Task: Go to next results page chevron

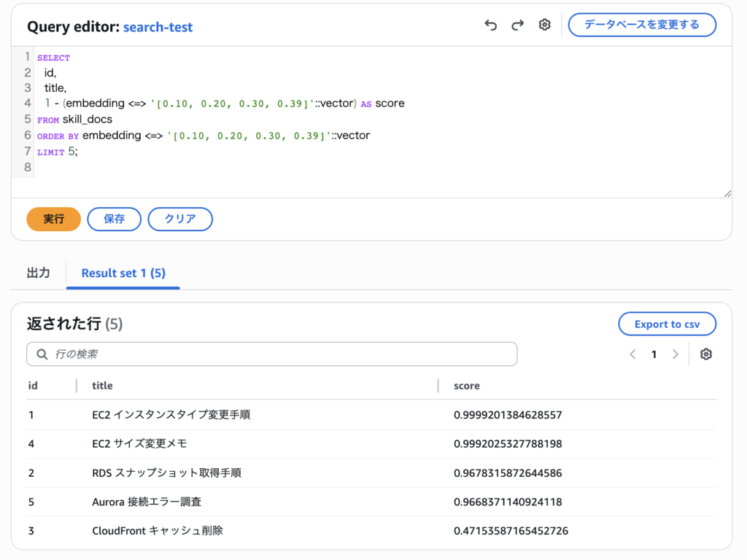Action: click(x=676, y=354)
